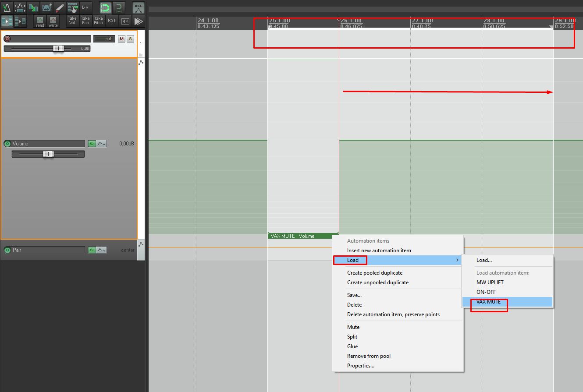Click the -inf level meter on track 1

click(x=104, y=39)
